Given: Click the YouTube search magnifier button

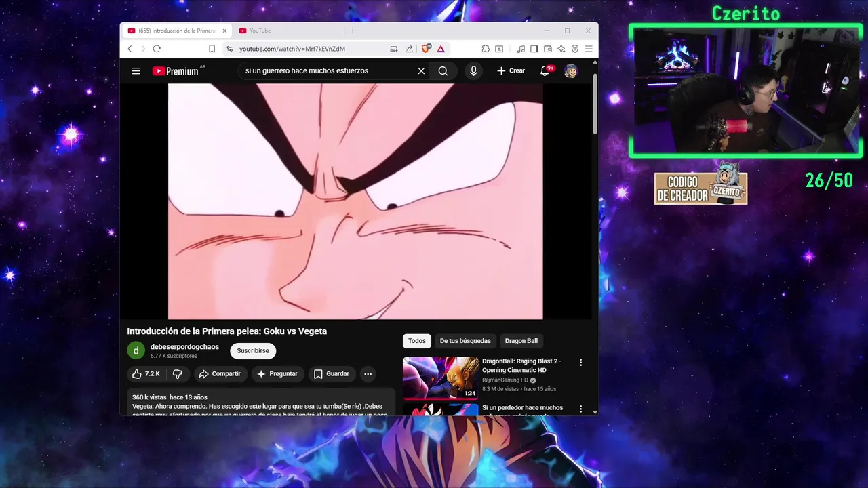Looking at the screenshot, I should 443,70.
